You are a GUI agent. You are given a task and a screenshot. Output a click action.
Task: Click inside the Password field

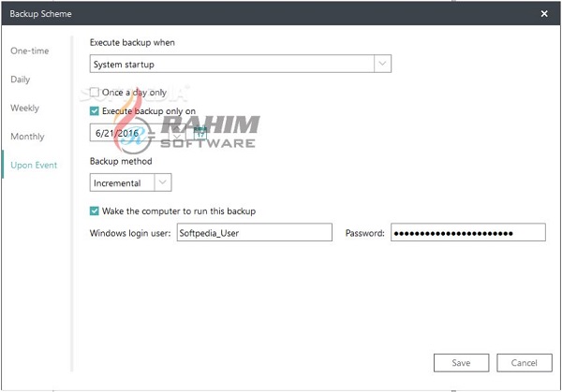(x=468, y=232)
